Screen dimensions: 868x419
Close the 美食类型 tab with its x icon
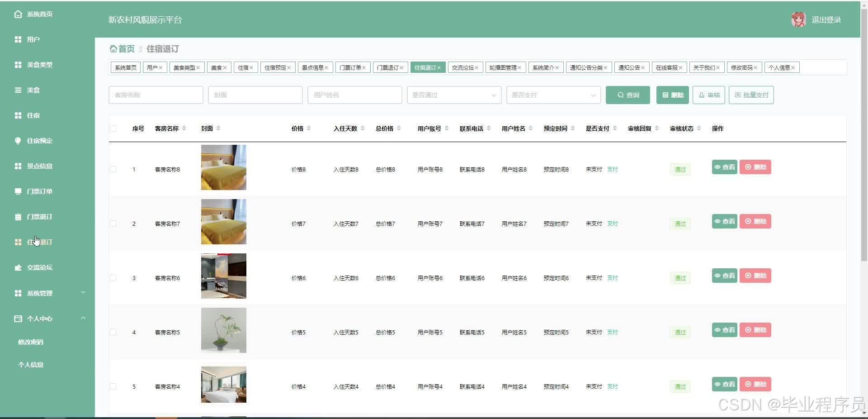pos(198,68)
